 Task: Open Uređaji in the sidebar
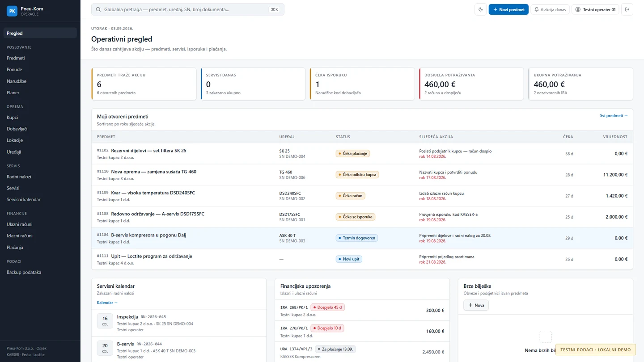pos(40,152)
